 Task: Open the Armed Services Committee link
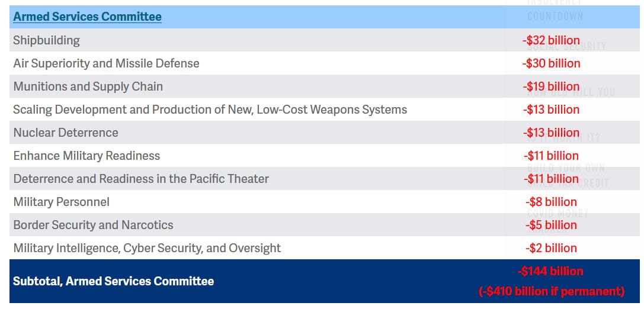[x=87, y=17]
